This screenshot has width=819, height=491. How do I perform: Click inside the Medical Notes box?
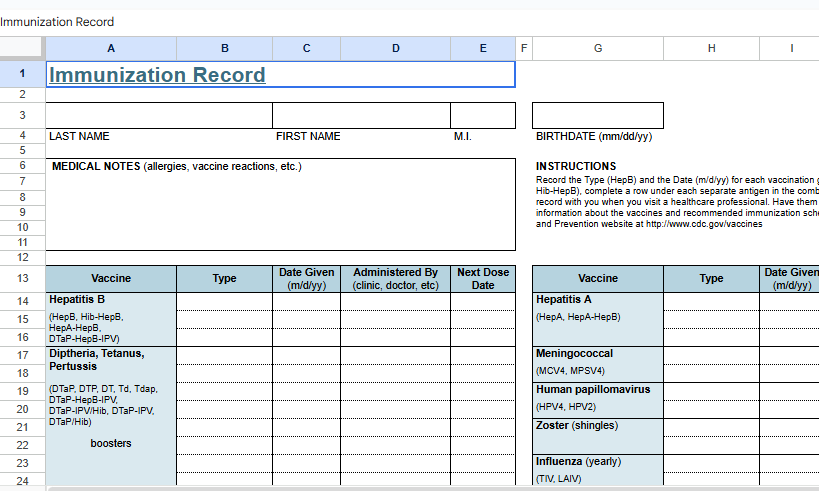click(280, 210)
